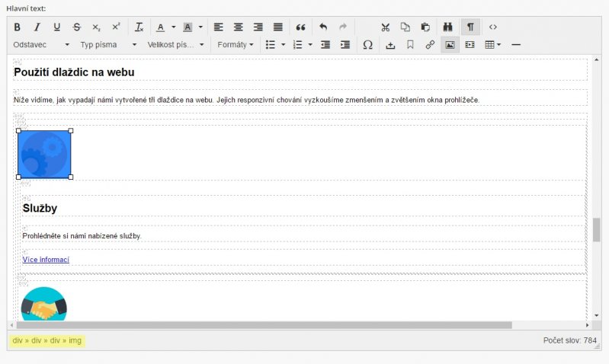The image size is (609, 364).
Task: Click the blockquote icon
Action: pyautogui.click(x=300, y=27)
